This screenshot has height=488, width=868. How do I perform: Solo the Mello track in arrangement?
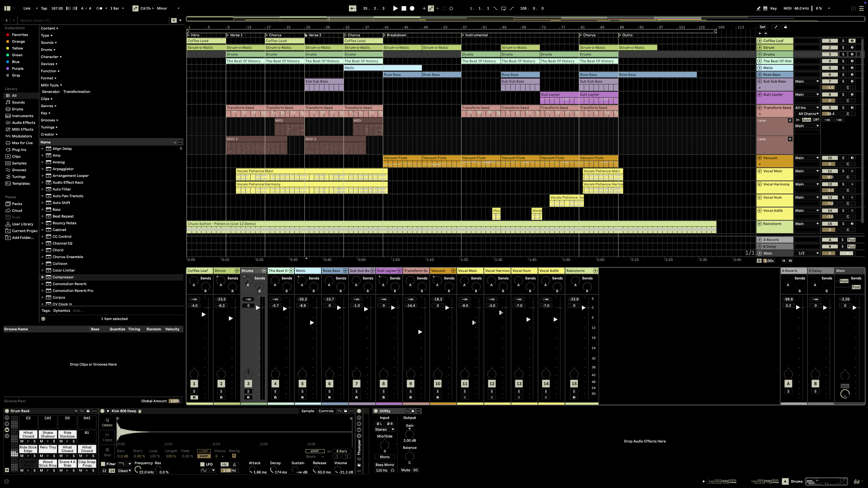(843, 68)
